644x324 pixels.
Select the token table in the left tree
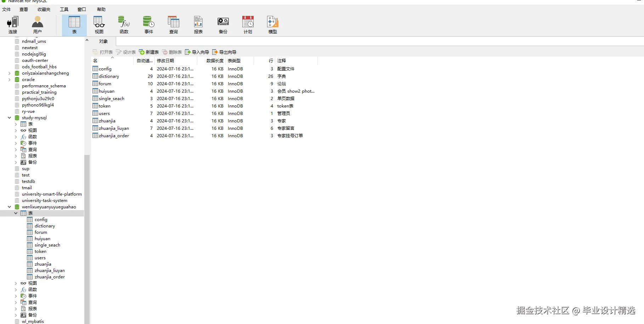pyautogui.click(x=40, y=251)
